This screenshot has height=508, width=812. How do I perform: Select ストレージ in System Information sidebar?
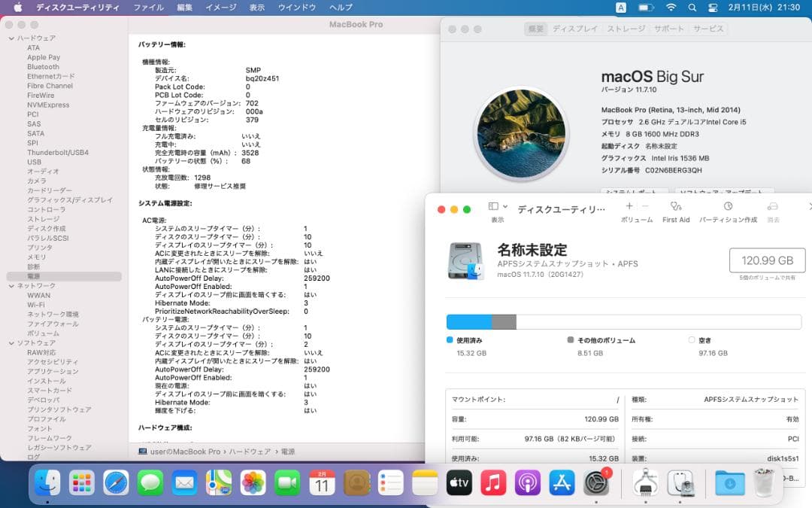44,219
